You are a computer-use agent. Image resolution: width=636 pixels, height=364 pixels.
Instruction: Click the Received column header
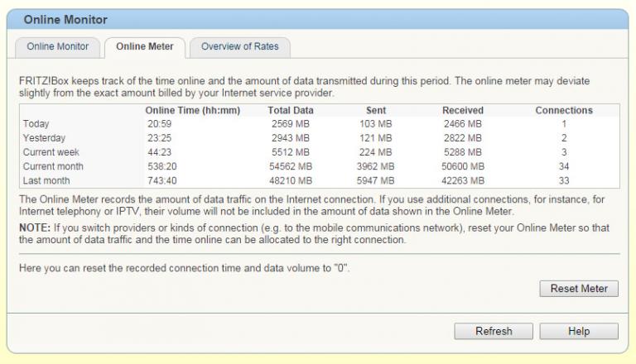(x=463, y=110)
